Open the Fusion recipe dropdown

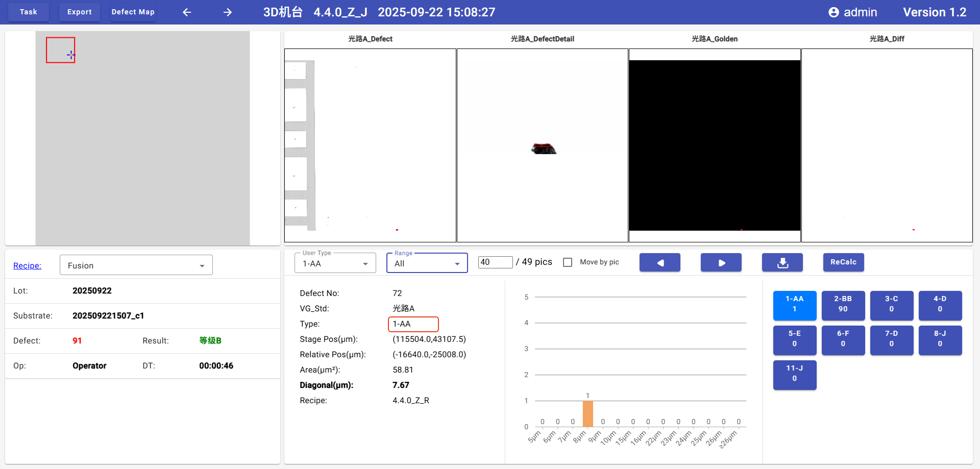(136, 265)
